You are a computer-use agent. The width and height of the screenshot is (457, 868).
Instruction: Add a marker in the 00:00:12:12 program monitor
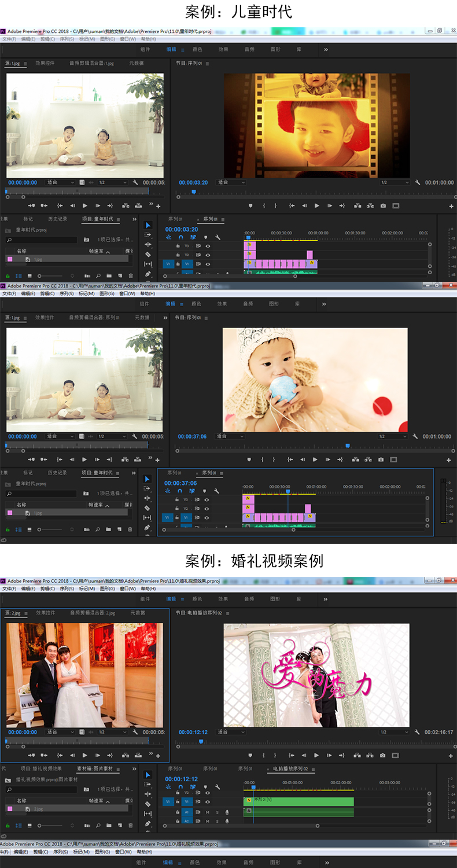[250, 755]
